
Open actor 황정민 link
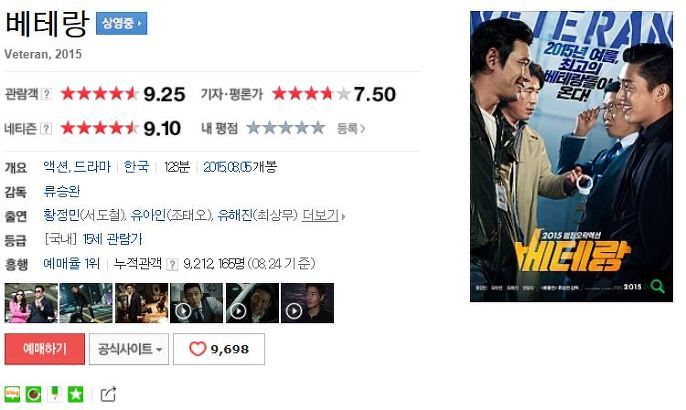pos(61,215)
